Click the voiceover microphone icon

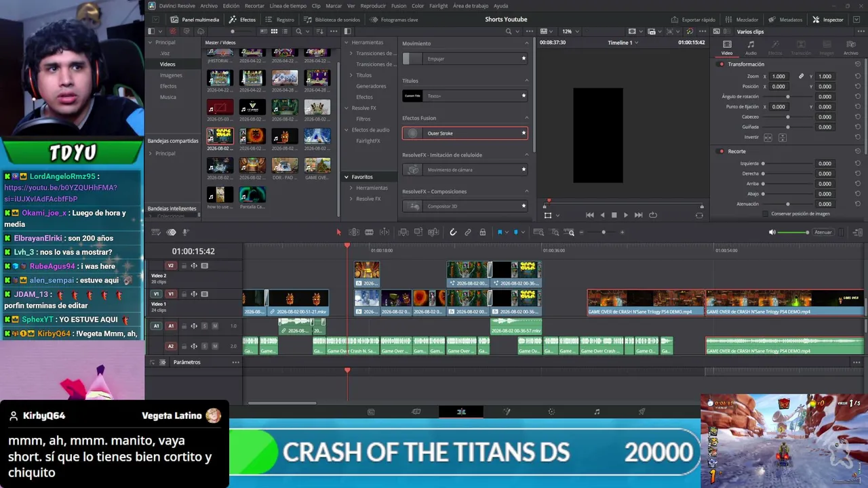(x=185, y=232)
